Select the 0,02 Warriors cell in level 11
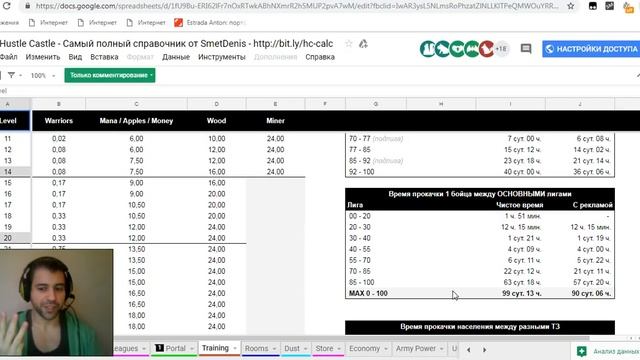 click(x=59, y=139)
